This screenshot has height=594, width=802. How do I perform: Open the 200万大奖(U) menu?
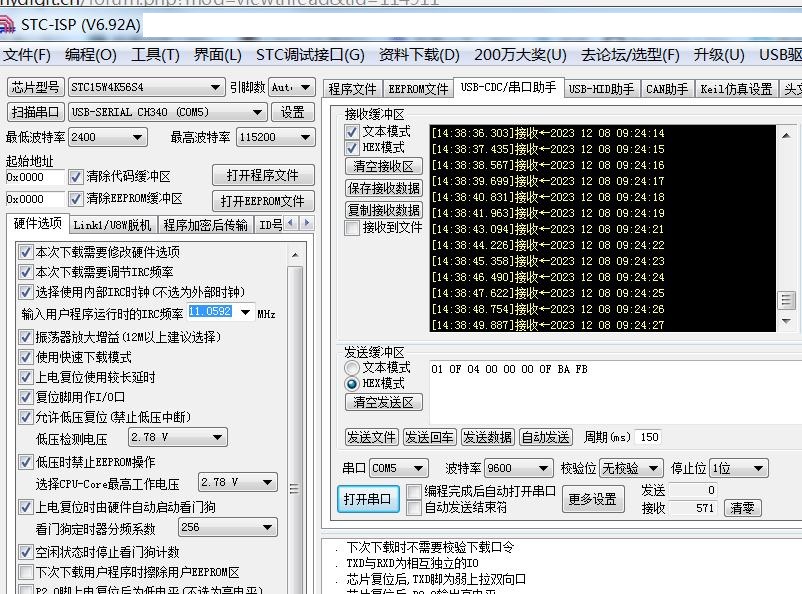coord(520,54)
